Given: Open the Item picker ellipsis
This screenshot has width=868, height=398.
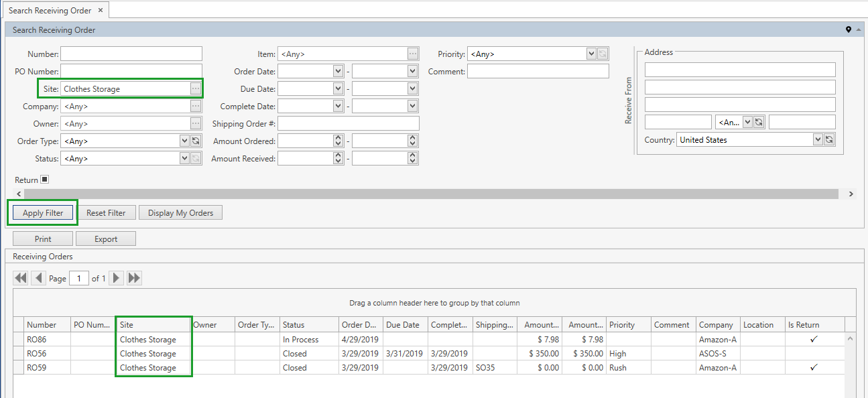Looking at the screenshot, I should click(x=414, y=54).
